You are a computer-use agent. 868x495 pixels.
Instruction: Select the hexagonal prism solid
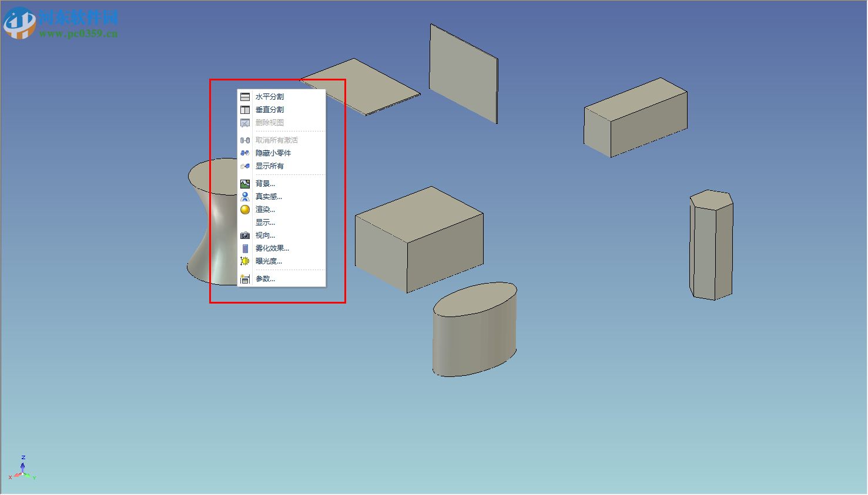pos(711,245)
